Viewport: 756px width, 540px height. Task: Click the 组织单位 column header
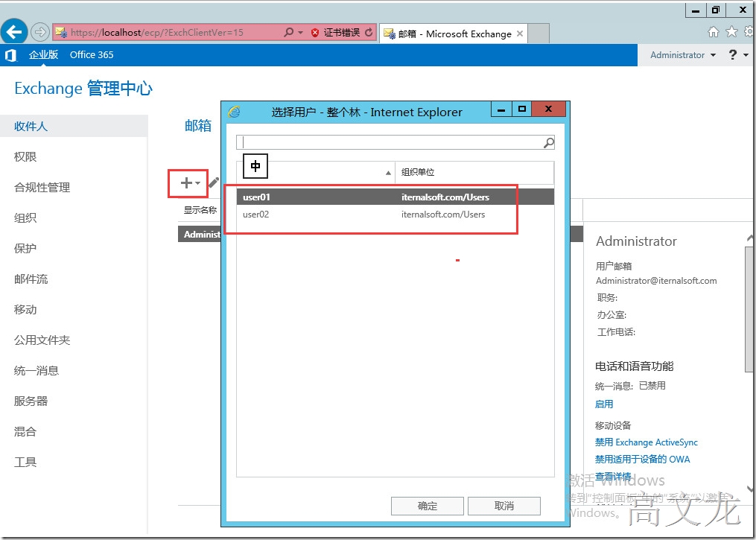coord(474,173)
